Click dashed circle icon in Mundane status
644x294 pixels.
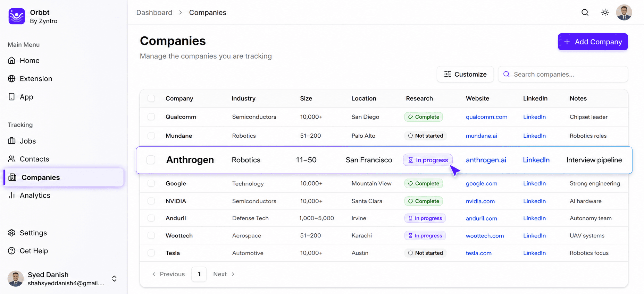tap(410, 136)
